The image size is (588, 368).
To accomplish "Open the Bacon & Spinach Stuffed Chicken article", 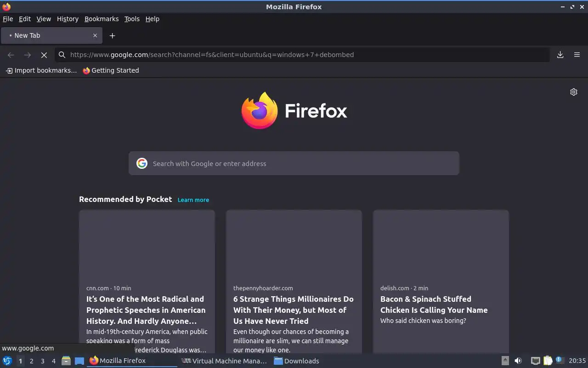I will coord(434,305).
